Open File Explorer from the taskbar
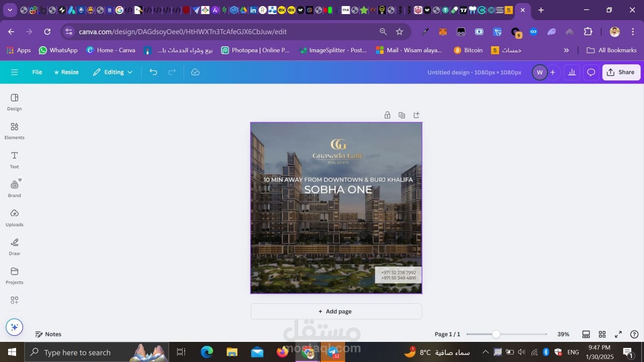The height and width of the screenshot is (362, 644). point(232,352)
